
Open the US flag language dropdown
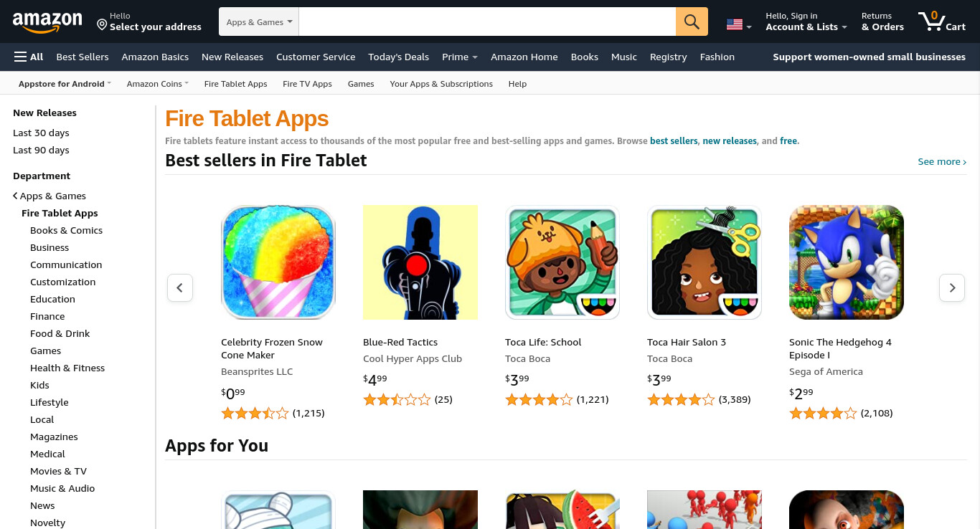pyautogui.click(x=739, y=25)
